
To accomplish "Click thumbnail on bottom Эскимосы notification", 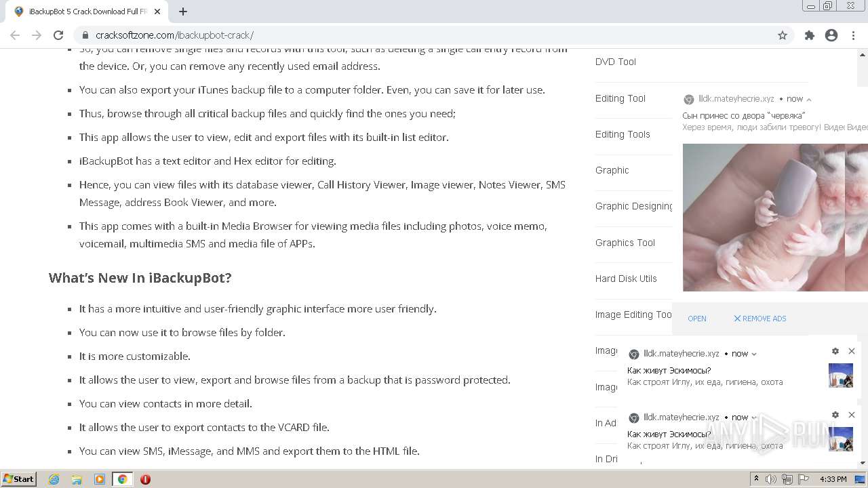I will [841, 439].
